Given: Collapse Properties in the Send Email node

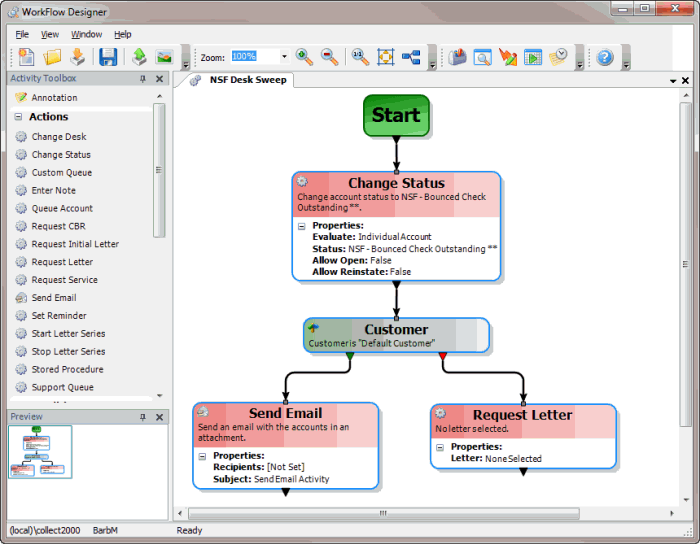Looking at the screenshot, I should click(203, 456).
